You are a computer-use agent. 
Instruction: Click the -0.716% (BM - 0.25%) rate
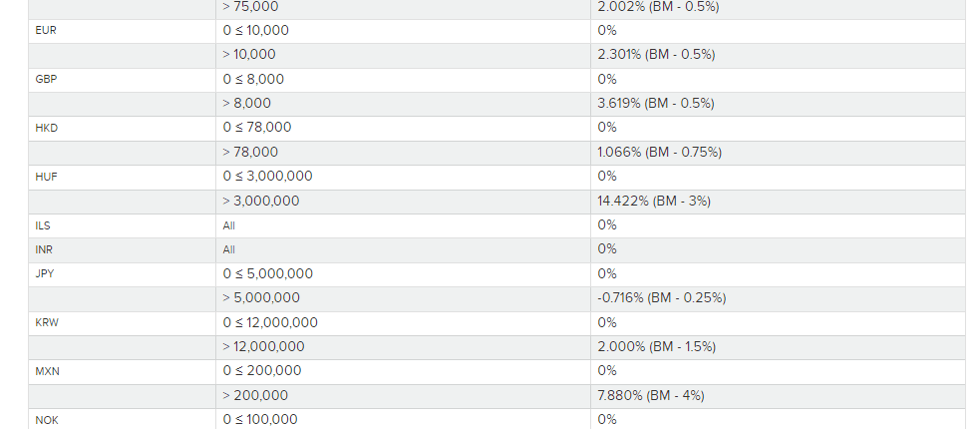[661, 298]
